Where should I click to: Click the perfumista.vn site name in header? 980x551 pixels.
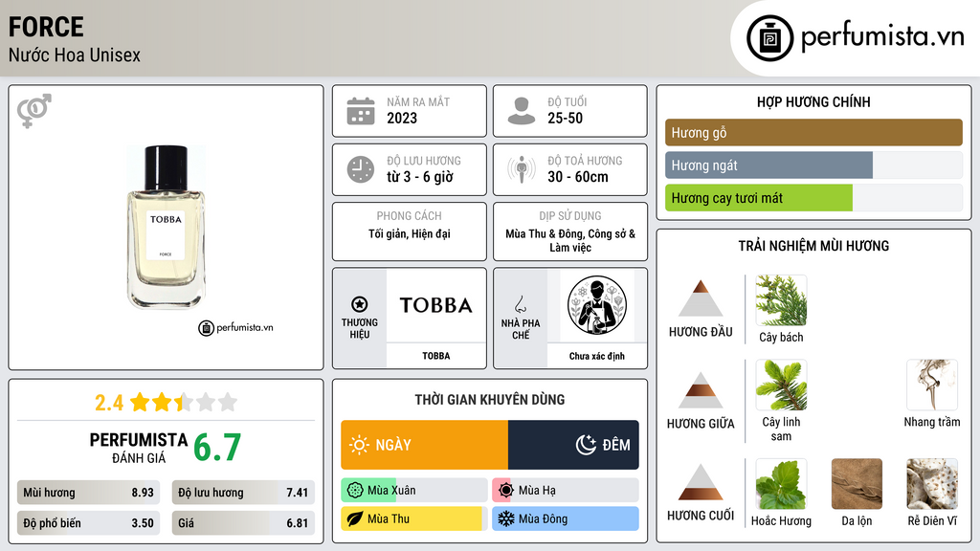pos(882,36)
